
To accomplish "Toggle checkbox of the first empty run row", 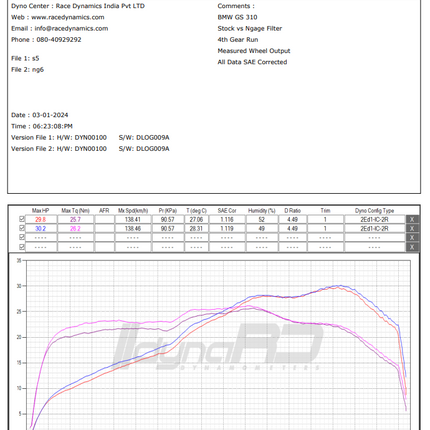I will (x=22, y=237).
